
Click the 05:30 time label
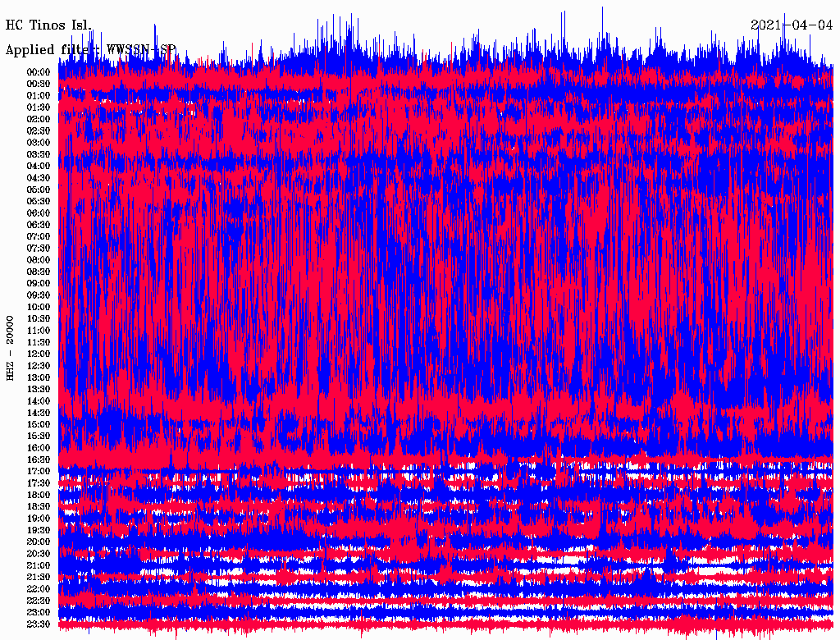coord(39,202)
